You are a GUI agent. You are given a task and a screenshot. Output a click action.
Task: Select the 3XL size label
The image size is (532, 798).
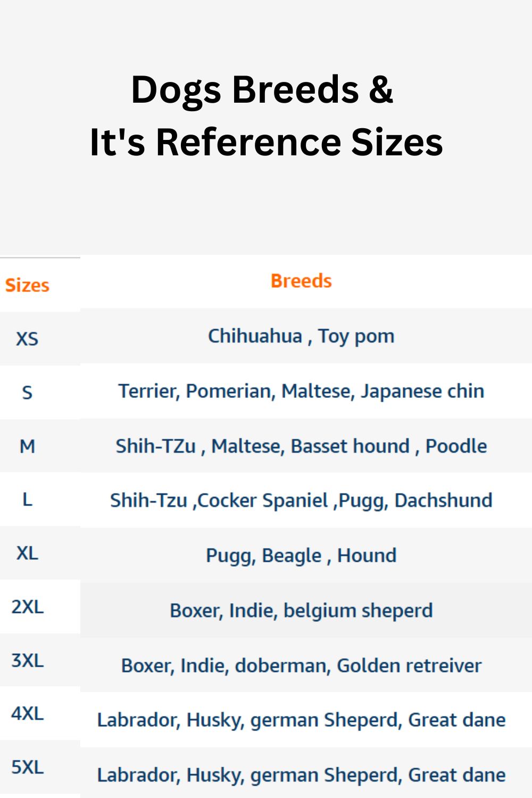pyautogui.click(x=27, y=661)
